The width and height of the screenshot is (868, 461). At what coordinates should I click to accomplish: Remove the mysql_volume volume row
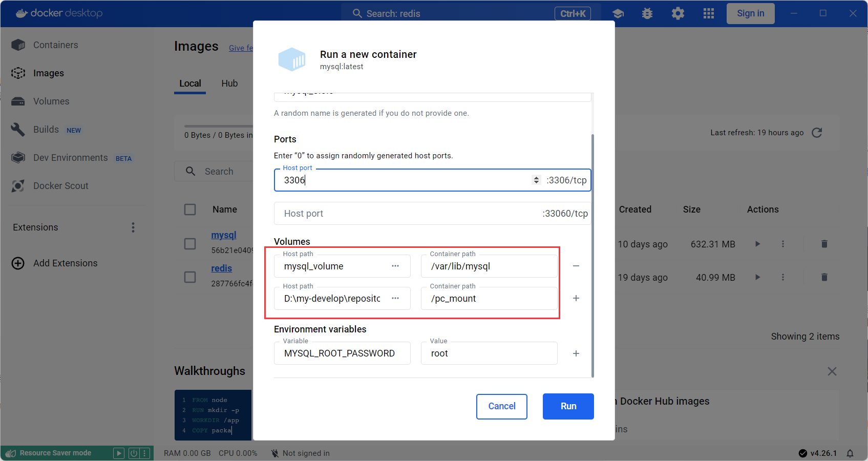click(576, 266)
